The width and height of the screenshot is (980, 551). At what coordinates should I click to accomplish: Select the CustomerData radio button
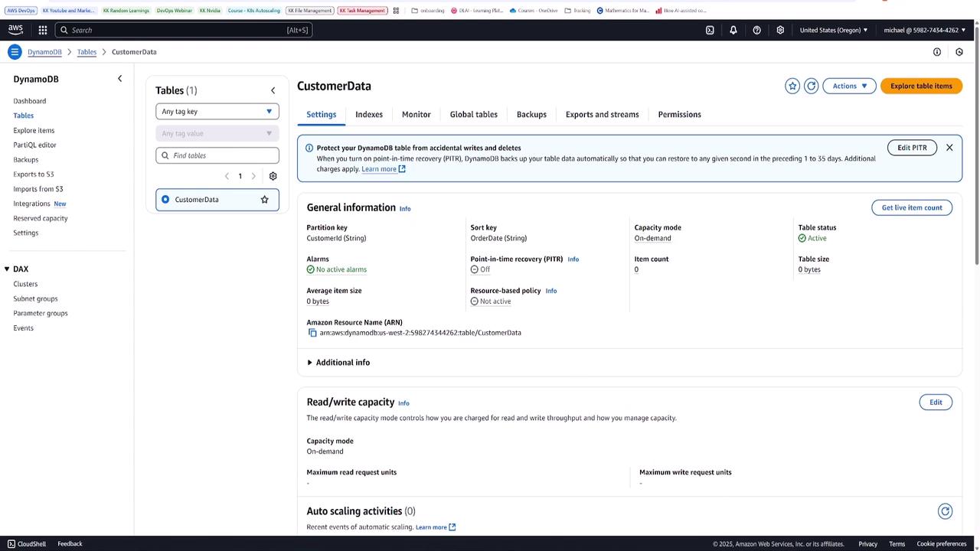[165, 200]
